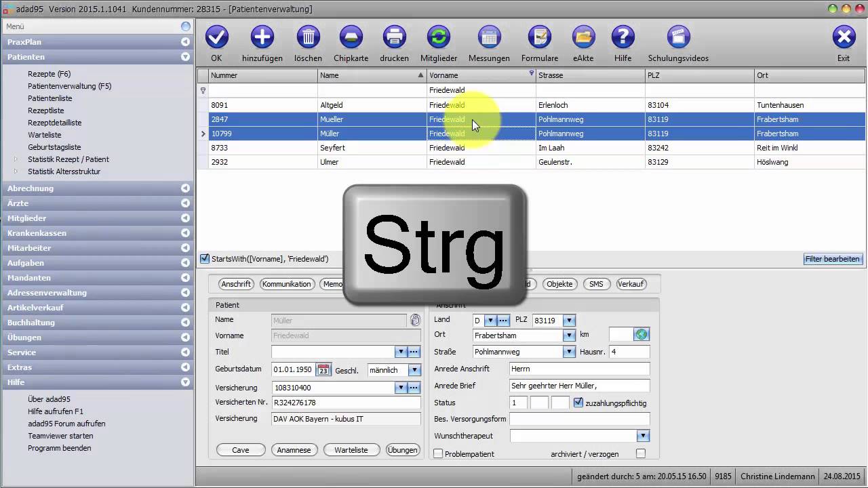Enable the Problempatient checkbox
Viewport: 868px width, 488px height.
tap(438, 453)
